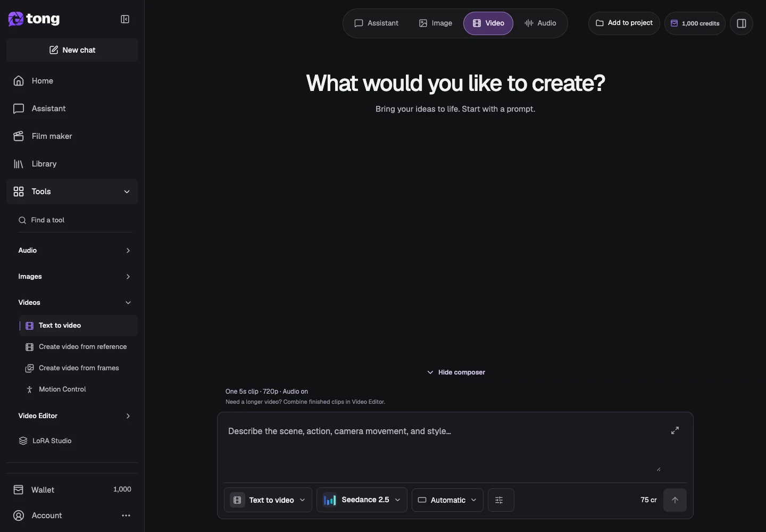Switch to the Image tab
766x532 pixels.
(436, 23)
